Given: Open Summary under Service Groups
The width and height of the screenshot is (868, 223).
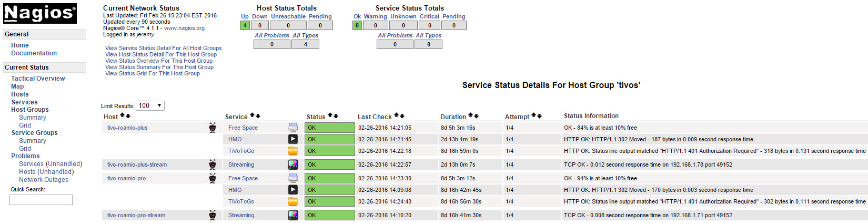Looking at the screenshot, I should (x=33, y=141).
